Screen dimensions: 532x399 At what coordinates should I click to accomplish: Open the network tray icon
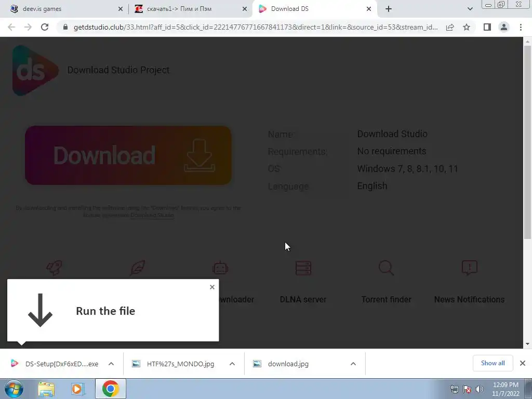pyautogui.click(x=454, y=389)
